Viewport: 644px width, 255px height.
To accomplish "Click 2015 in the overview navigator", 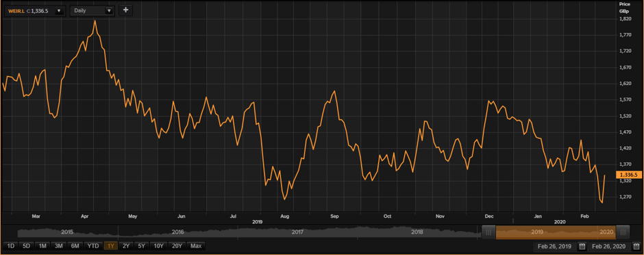I will click(66, 232).
